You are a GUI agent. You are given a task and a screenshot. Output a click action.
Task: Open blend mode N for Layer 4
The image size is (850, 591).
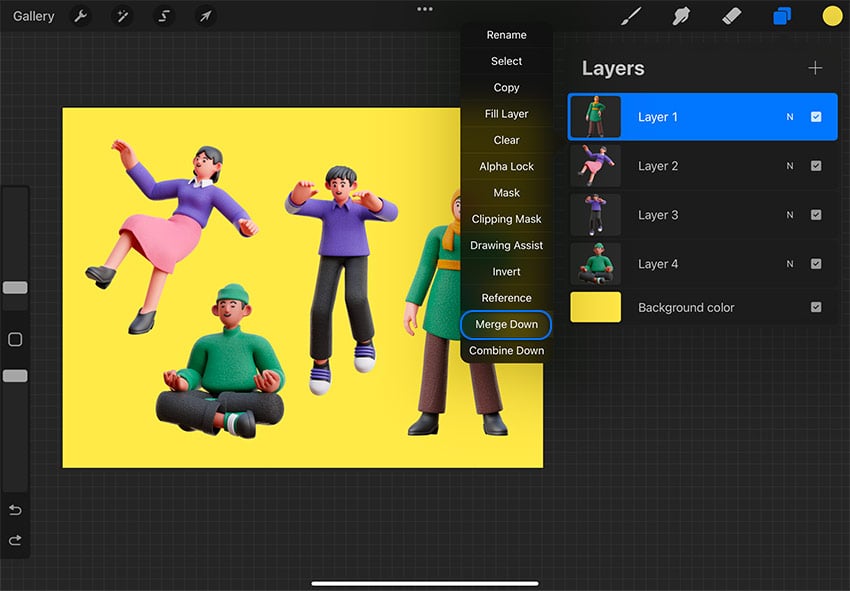point(789,263)
